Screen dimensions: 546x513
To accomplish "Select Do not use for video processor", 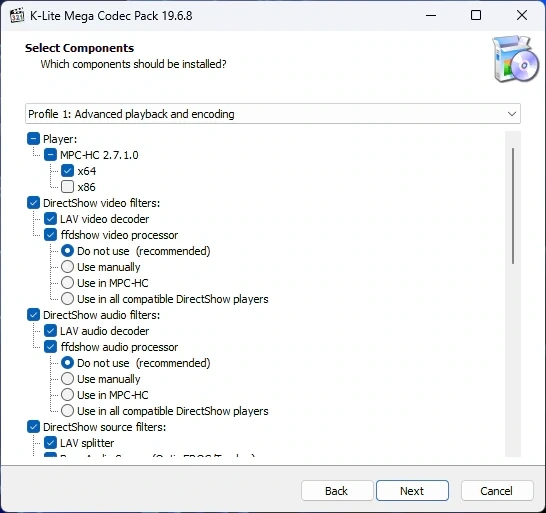I will [67, 251].
